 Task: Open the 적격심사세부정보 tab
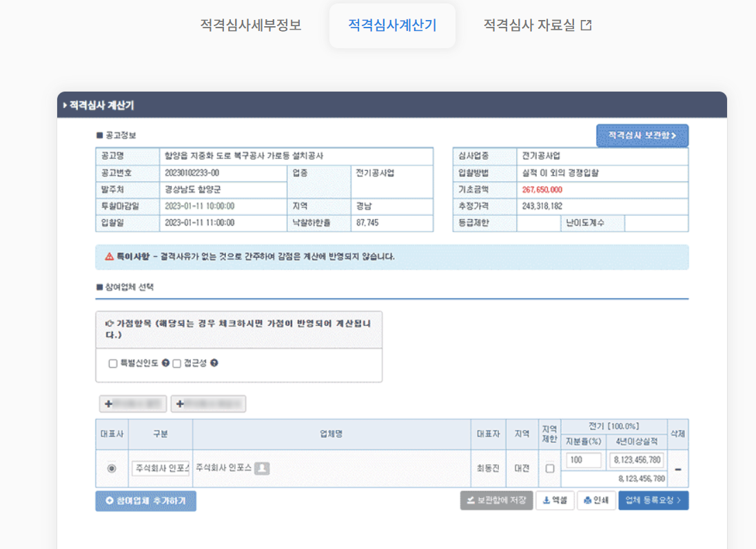click(251, 25)
